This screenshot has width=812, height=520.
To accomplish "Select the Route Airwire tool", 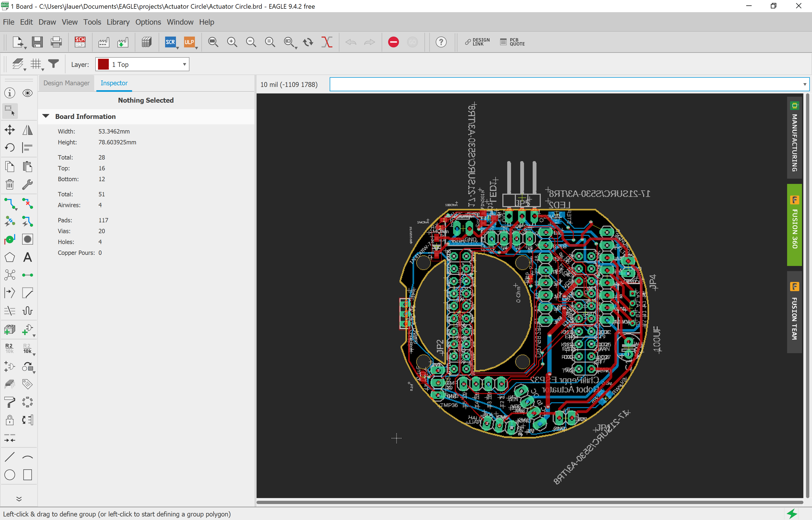I will click(x=10, y=203).
